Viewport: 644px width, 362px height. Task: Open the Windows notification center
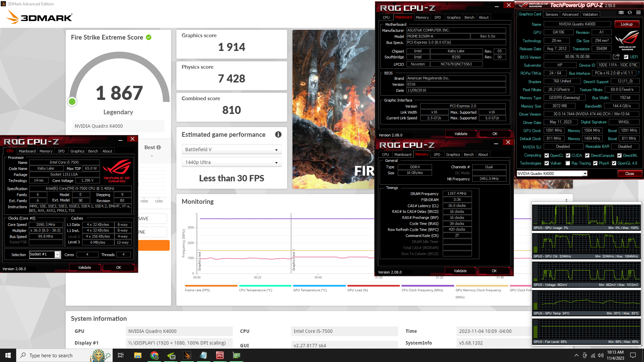[x=633, y=355]
